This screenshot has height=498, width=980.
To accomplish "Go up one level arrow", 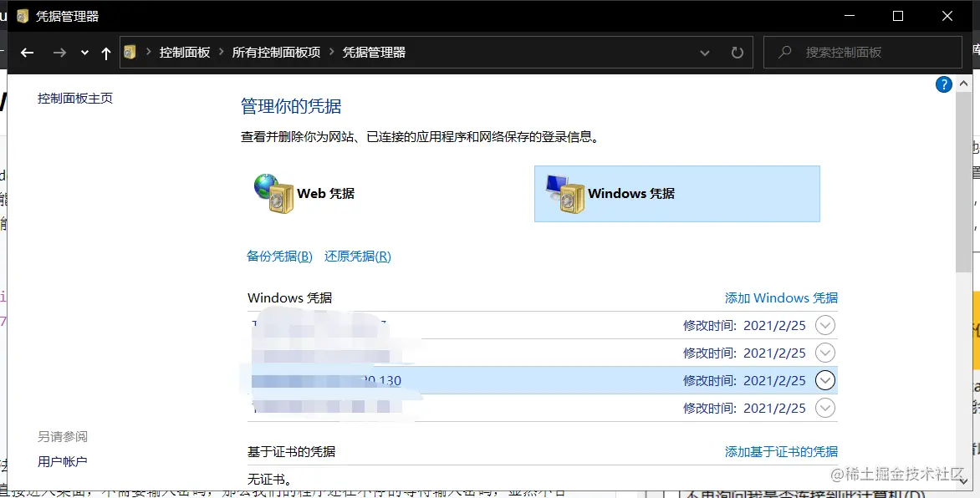I will pyautogui.click(x=105, y=53).
